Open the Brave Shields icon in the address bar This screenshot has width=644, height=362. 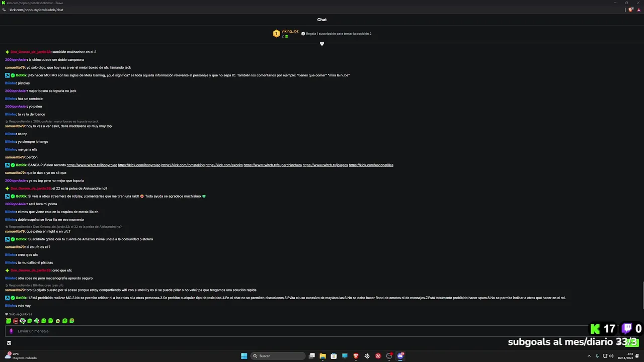tap(630, 10)
